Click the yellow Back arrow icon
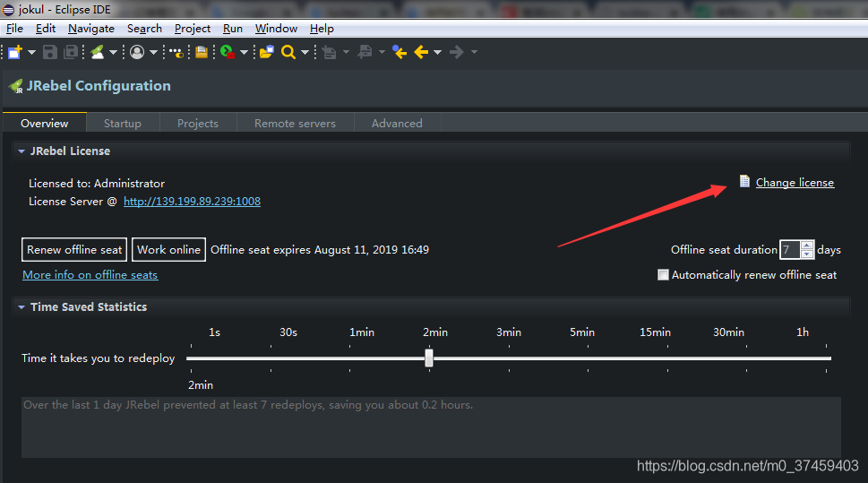Screen dimensions: 868x483 point(421,52)
